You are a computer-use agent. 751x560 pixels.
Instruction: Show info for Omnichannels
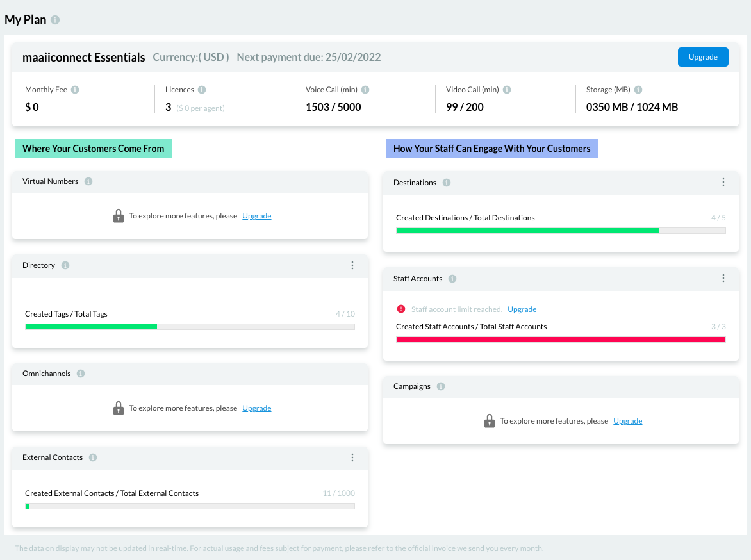[81, 374]
